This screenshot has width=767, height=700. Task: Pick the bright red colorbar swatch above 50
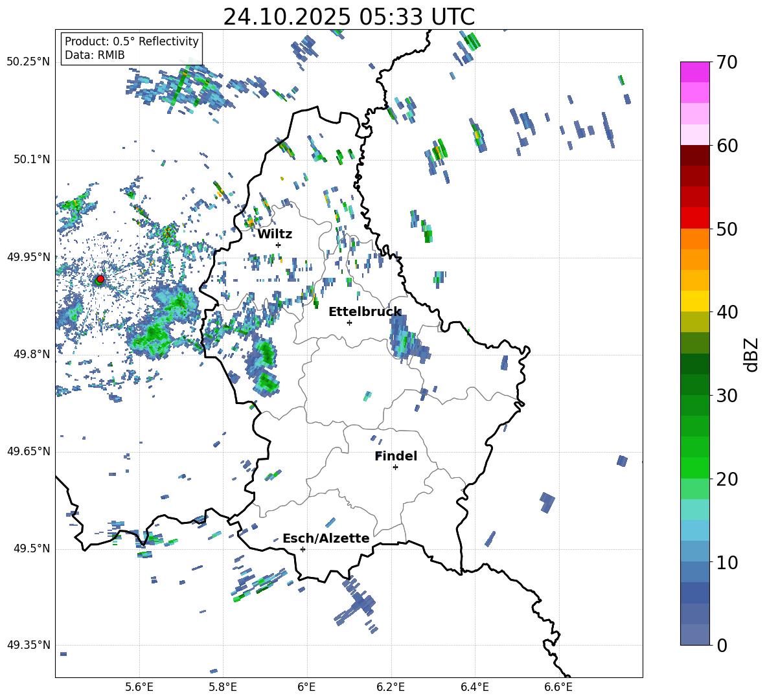[695, 218]
